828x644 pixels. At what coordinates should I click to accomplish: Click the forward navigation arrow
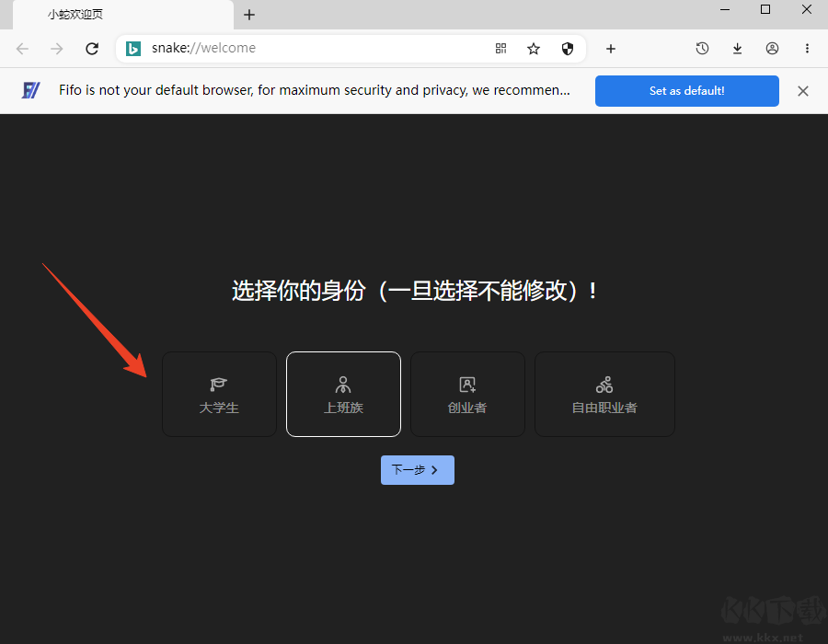pyautogui.click(x=56, y=48)
